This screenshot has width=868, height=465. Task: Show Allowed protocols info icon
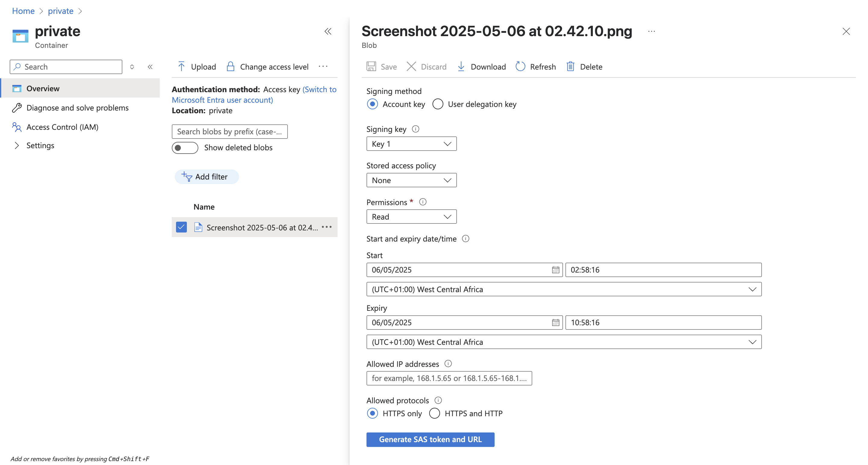coord(438,400)
